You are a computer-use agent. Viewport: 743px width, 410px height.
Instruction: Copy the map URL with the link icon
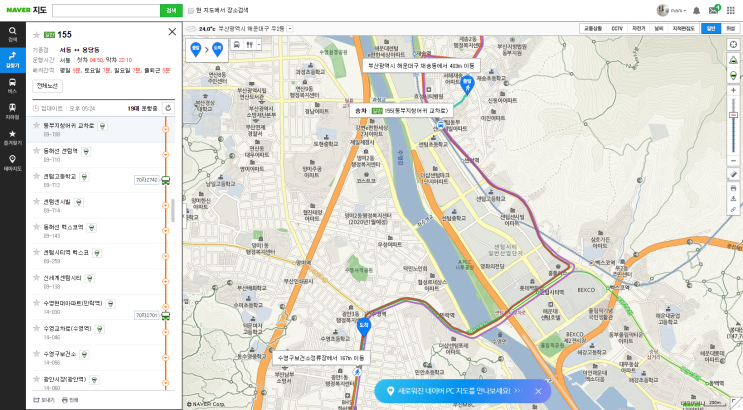tap(734, 209)
